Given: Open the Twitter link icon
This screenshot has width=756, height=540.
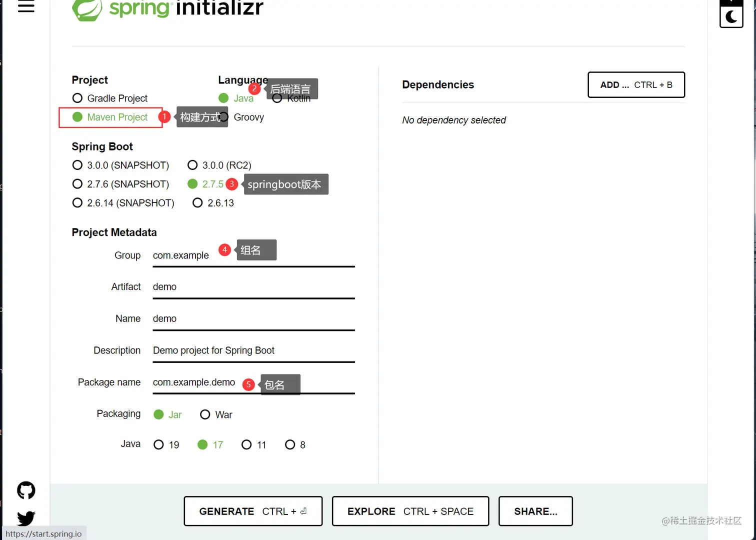Looking at the screenshot, I should coord(26,518).
